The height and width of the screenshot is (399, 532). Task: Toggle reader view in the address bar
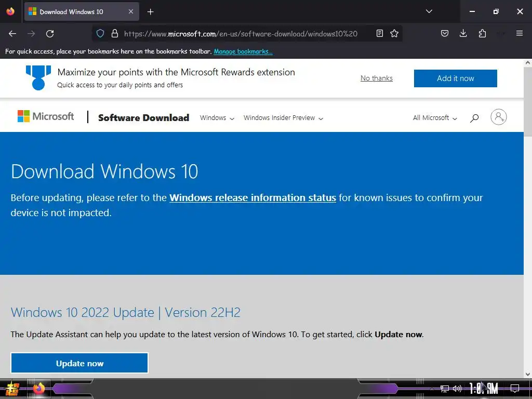tap(380, 33)
